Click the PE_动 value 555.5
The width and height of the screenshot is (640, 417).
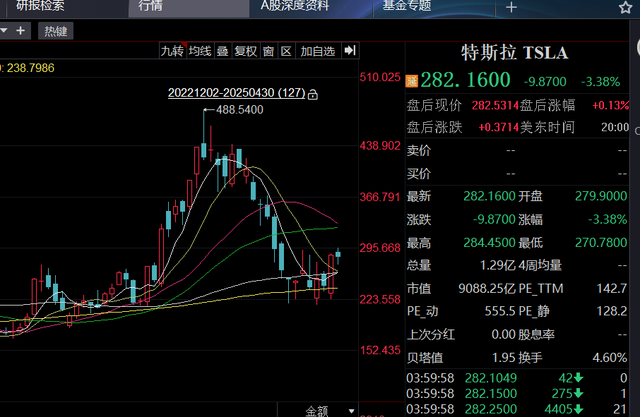500,312
